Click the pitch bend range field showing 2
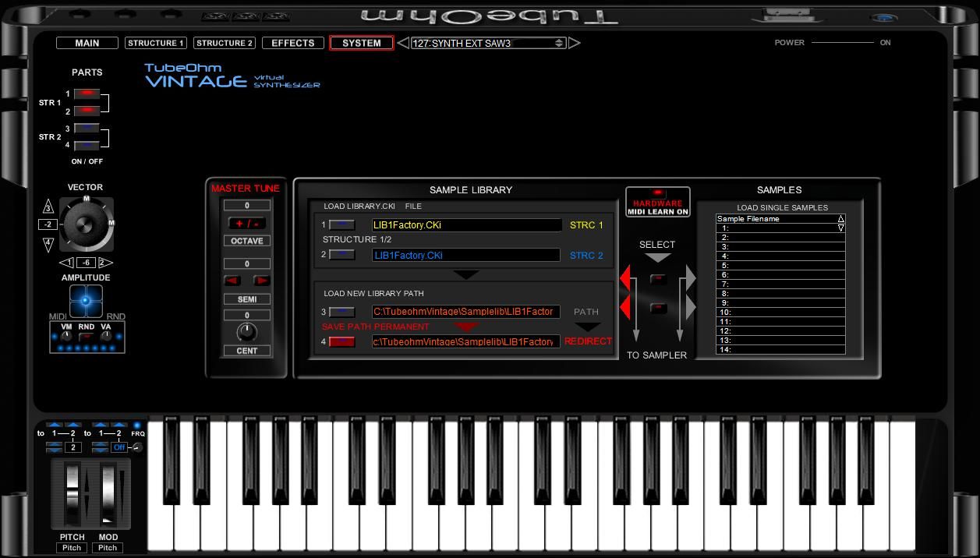The height and width of the screenshot is (558, 980). click(73, 447)
